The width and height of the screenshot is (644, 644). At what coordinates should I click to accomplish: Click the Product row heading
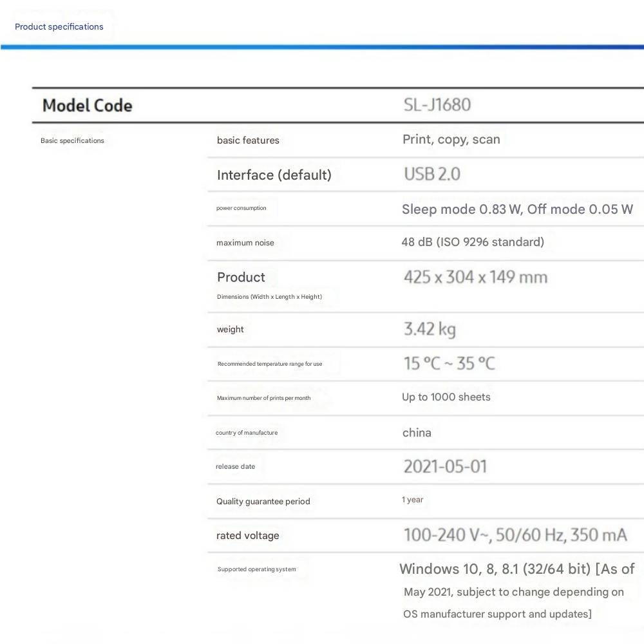241,277
